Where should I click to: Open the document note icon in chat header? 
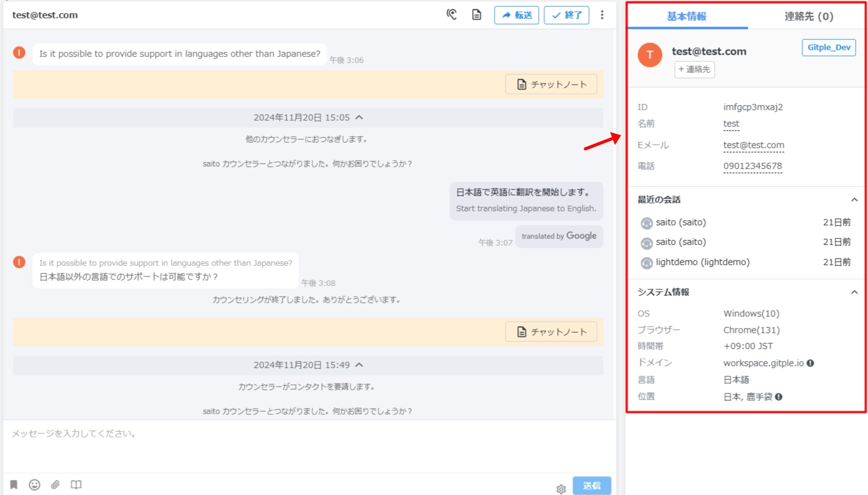tap(476, 15)
